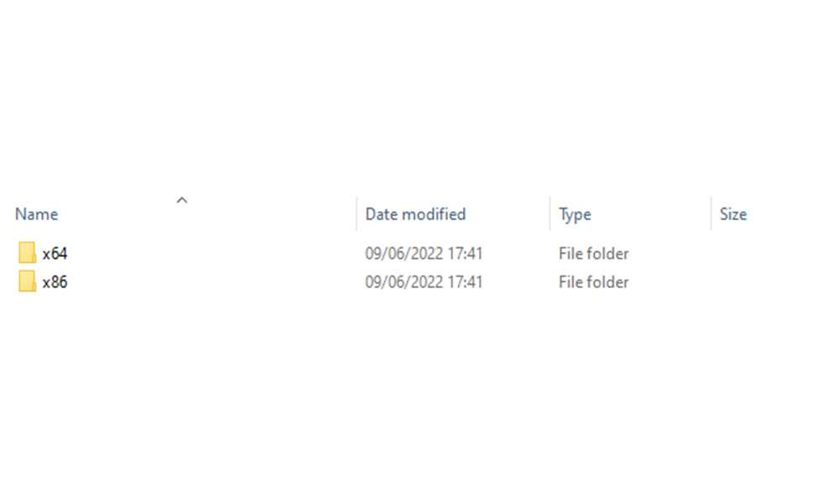Sort files by the Name column

click(36, 214)
